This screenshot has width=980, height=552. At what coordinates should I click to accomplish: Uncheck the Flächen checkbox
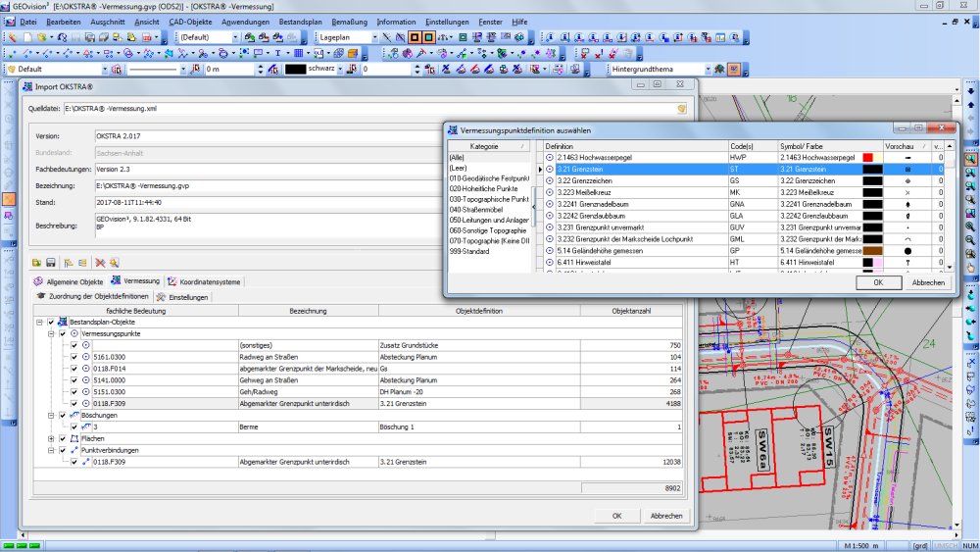(63, 439)
